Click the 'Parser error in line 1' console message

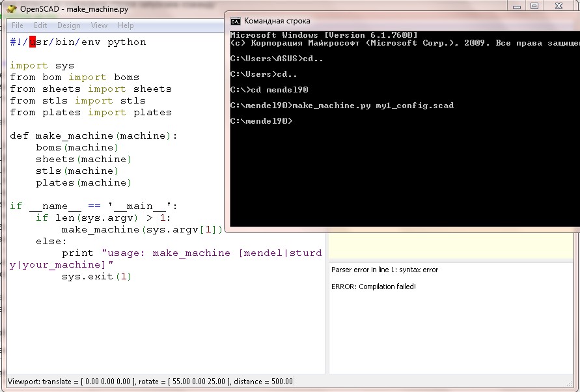click(385, 270)
